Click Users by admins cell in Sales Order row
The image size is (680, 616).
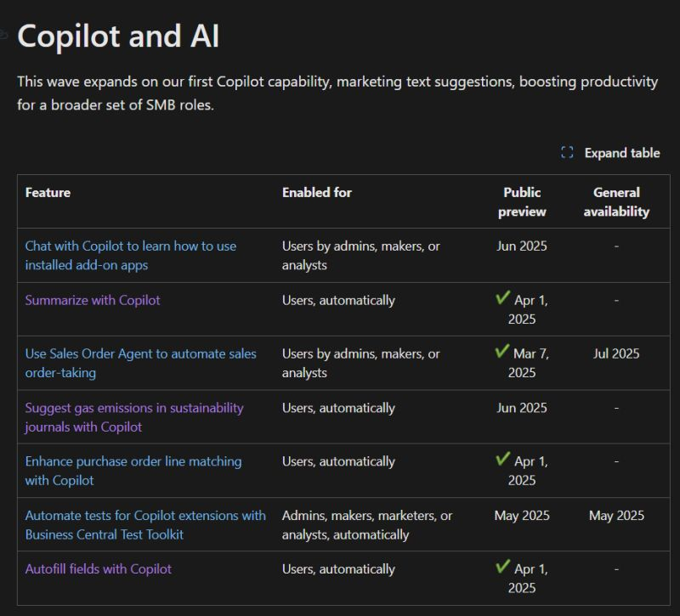pos(360,364)
